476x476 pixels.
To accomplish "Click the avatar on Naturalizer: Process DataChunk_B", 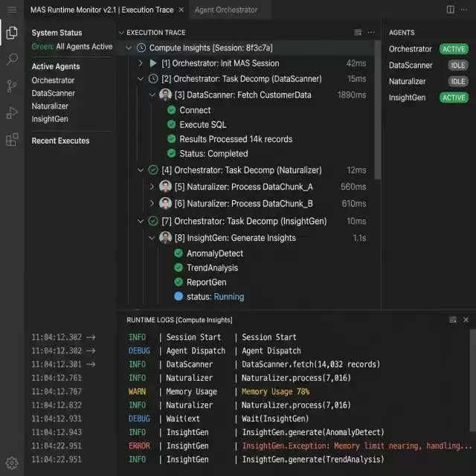I will tap(165, 203).
